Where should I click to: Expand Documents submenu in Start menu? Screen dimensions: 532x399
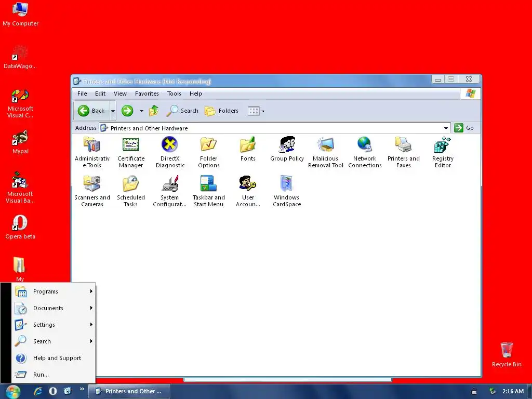54,308
